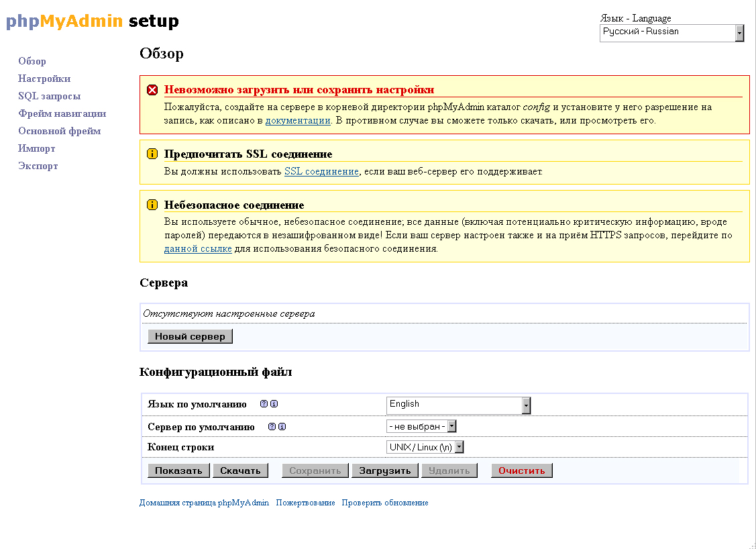Click the Отсутствуют настроенные сервера text
Viewport: 756px width, 549px height.
[x=229, y=313]
